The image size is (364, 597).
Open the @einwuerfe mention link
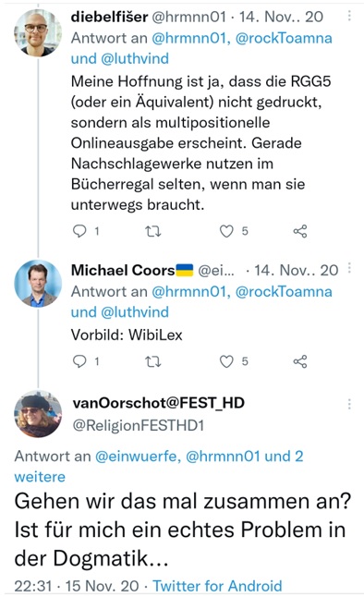[x=138, y=456]
